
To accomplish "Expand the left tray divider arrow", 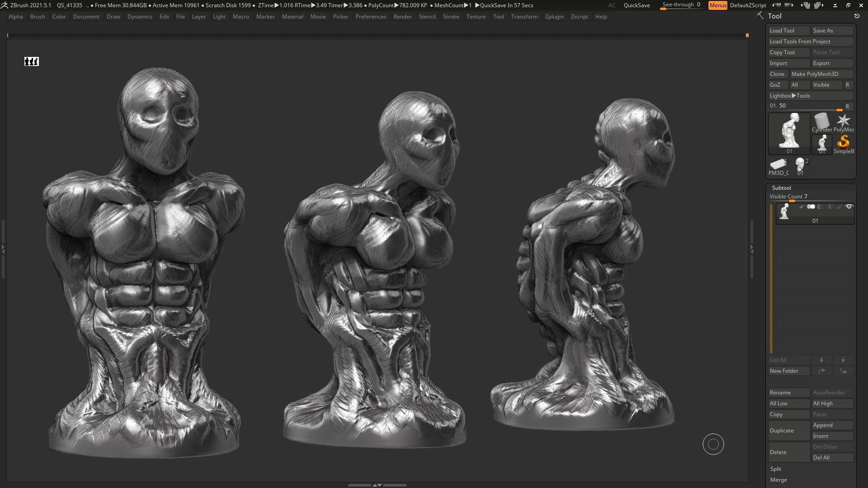I will (3, 249).
